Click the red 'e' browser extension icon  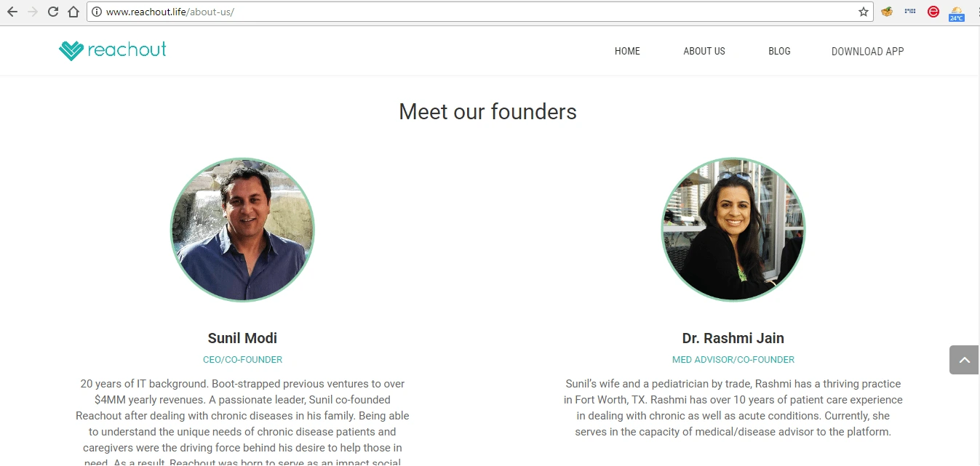pos(933,12)
